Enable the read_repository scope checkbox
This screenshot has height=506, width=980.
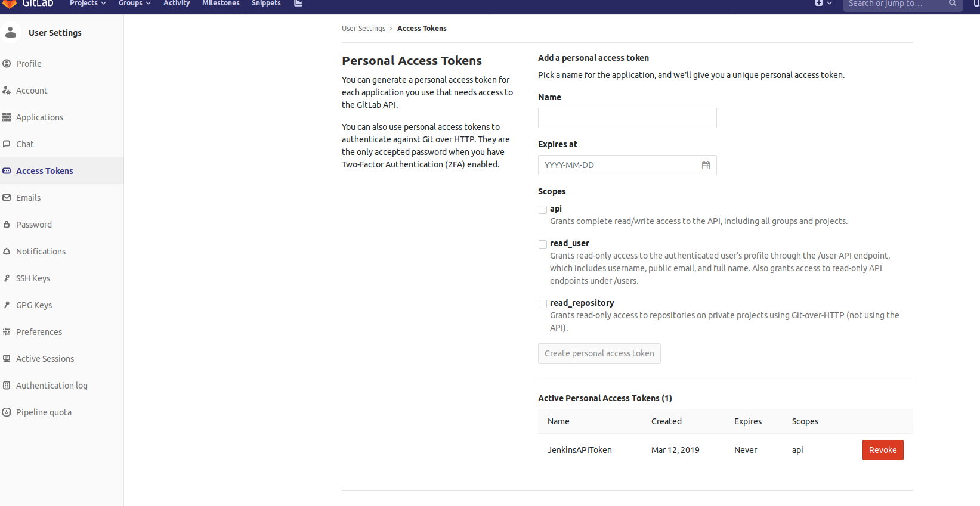pos(543,304)
